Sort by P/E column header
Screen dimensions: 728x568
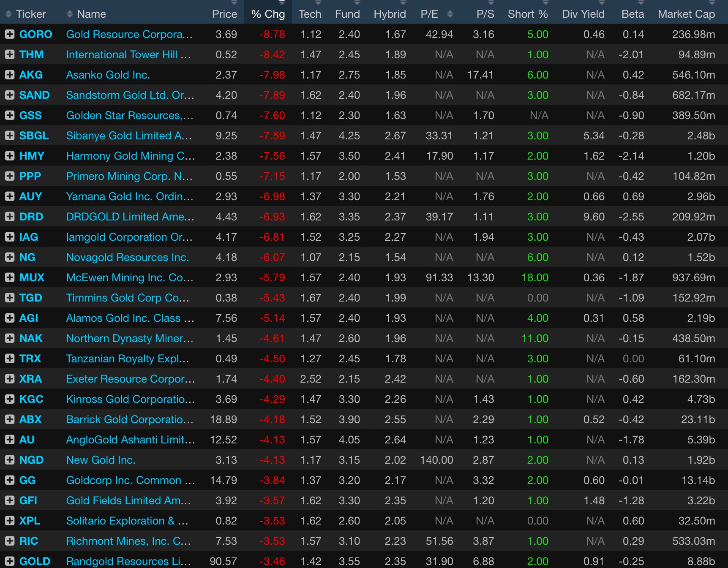click(429, 14)
